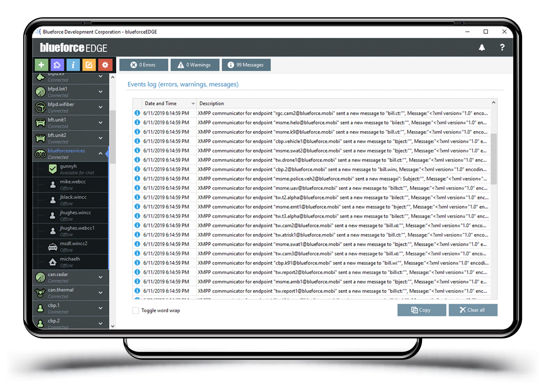Expand the bfpd.wifiber endpoint chevron
545x392 pixels.
click(x=101, y=107)
